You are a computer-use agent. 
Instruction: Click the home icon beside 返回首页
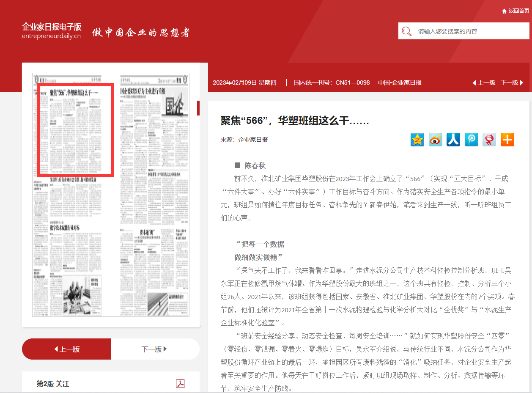(x=504, y=11)
